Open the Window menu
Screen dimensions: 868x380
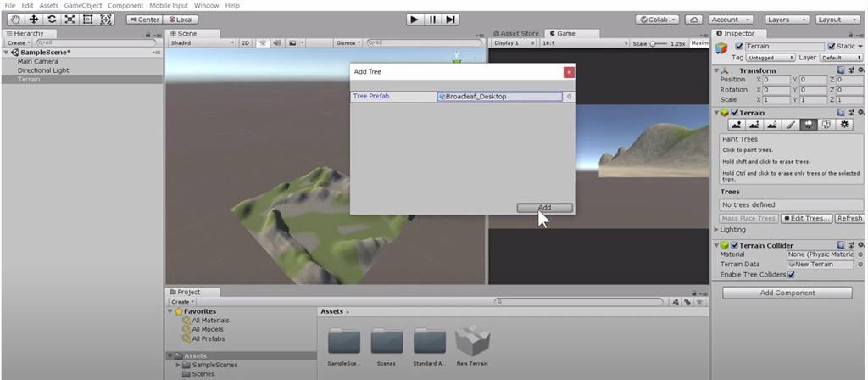click(206, 6)
